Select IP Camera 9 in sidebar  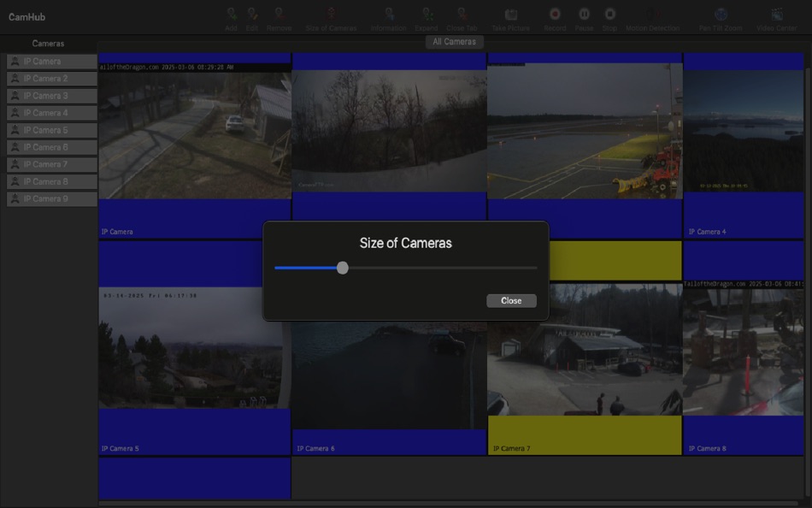tap(52, 199)
